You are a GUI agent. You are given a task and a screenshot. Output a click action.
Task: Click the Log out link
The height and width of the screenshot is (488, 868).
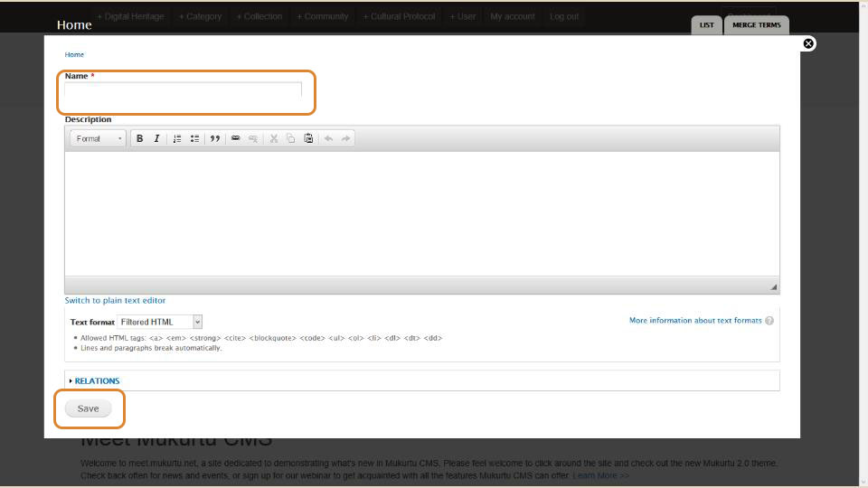point(564,16)
